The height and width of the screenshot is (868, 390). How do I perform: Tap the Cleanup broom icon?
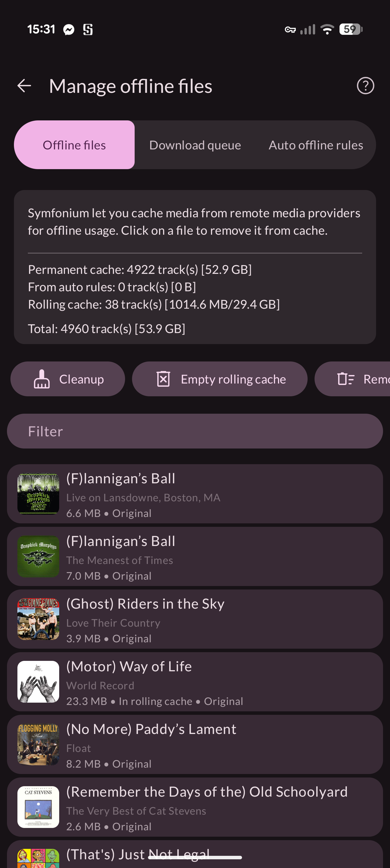(x=42, y=379)
